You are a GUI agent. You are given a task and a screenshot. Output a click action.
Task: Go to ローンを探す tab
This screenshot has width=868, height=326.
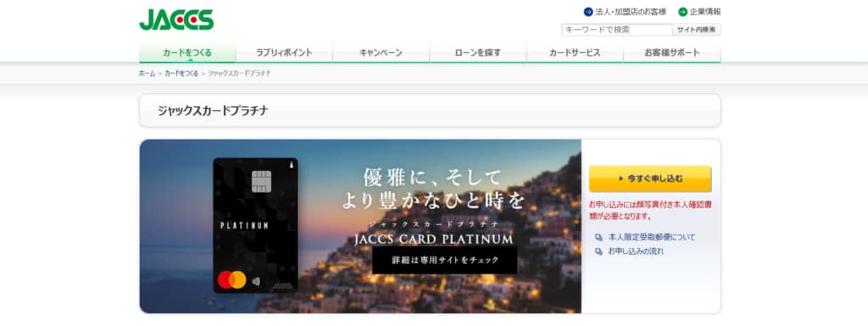478,53
